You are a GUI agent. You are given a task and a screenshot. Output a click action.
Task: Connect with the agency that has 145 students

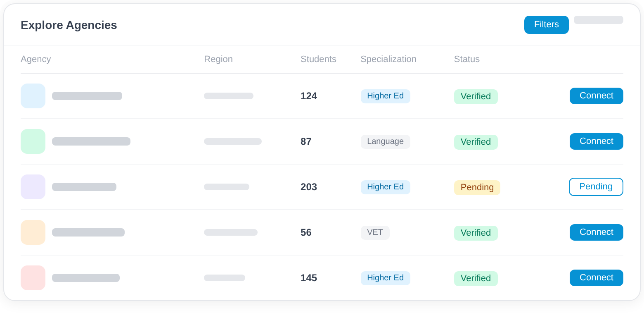[596, 277]
